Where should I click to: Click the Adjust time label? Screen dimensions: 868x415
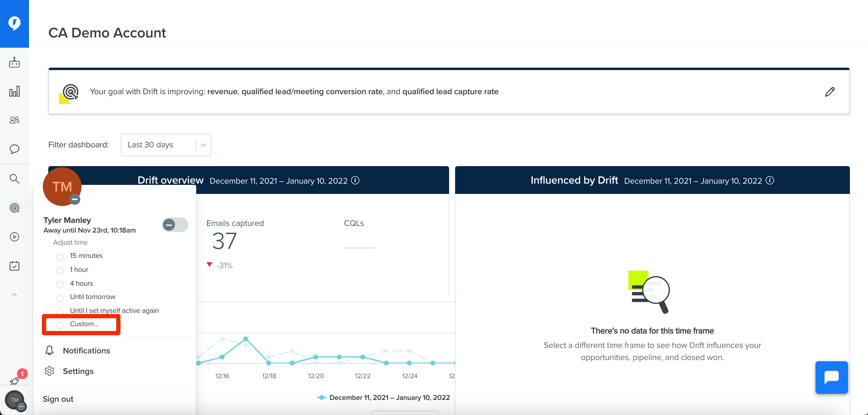(70, 242)
